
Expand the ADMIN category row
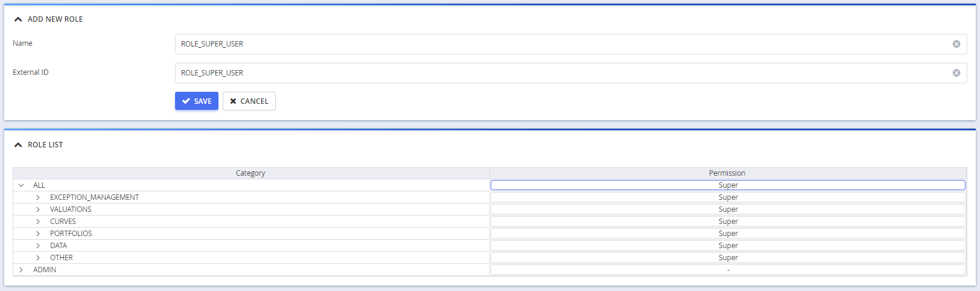[x=21, y=270]
